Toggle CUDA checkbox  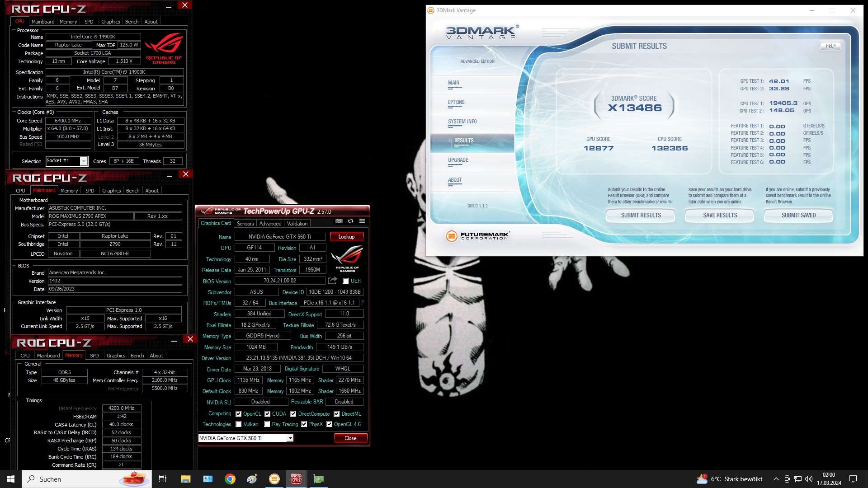pyautogui.click(x=268, y=414)
